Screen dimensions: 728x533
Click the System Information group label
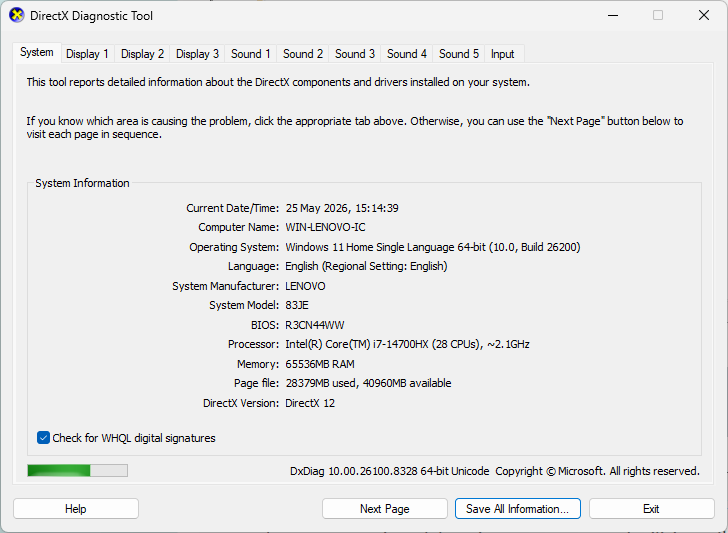coord(82,183)
